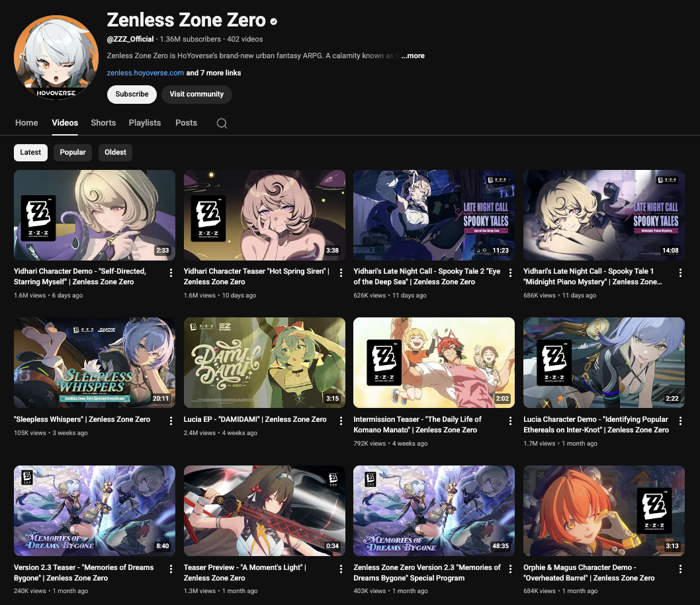Play the 3:38 Yidhari Teaser thumbnail
This screenshot has width=700, height=605.
click(264, 215)
